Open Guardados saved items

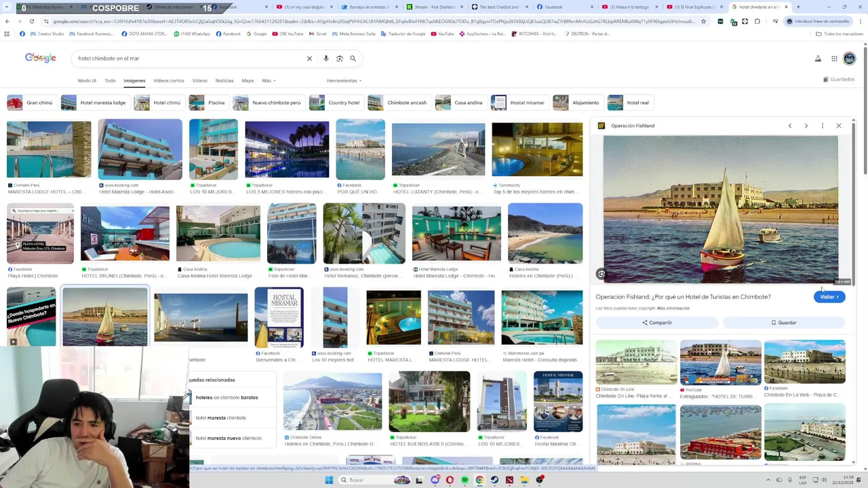[x=839, y=79]
